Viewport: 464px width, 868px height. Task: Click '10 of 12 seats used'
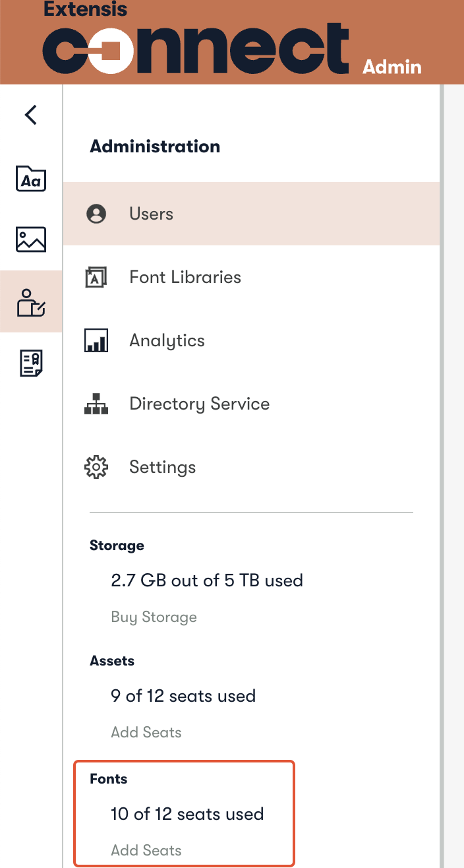click(x=187, y=814)
